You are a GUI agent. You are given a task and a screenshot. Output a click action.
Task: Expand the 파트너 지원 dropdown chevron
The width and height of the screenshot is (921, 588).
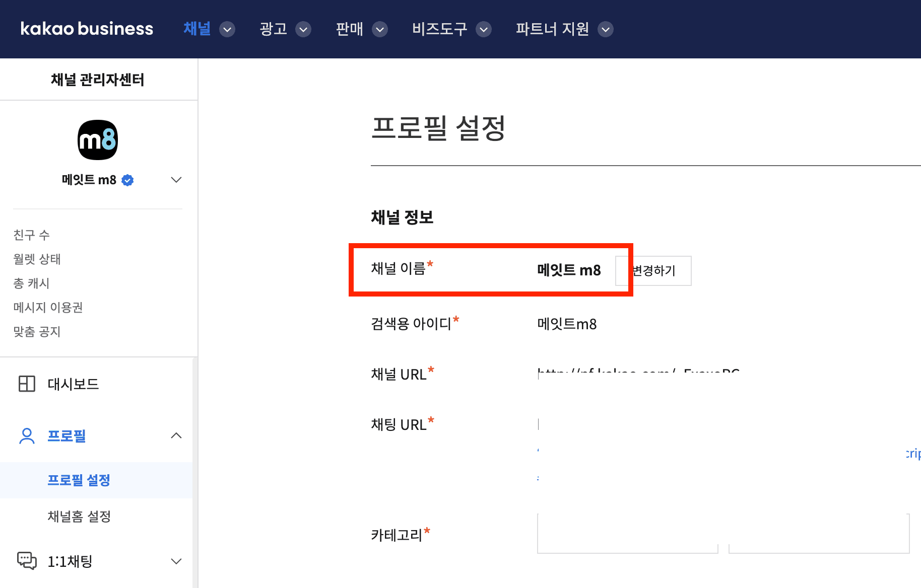(606, 30)
